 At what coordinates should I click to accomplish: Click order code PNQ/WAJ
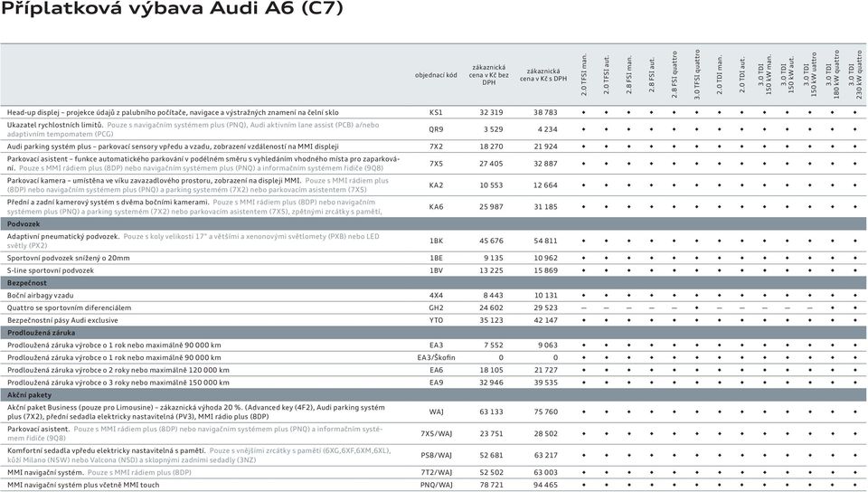[x=436, y=486]
